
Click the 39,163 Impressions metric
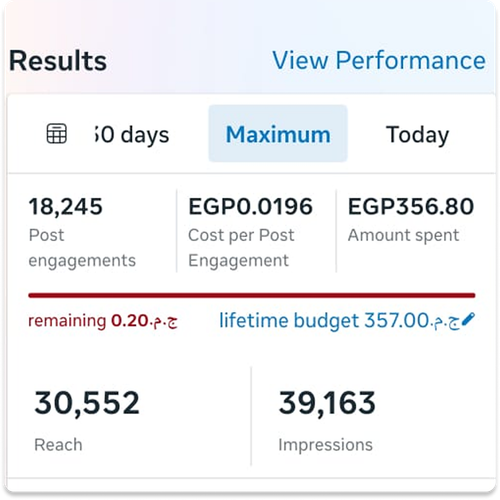[327, 420]
